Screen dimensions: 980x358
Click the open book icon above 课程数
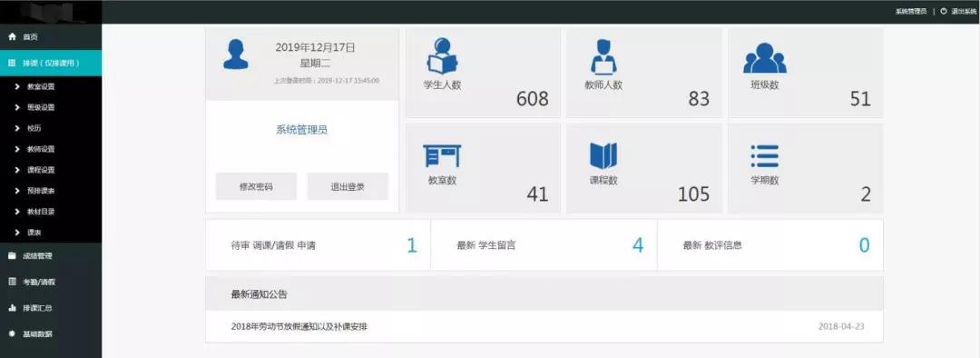tap(603, 156)
